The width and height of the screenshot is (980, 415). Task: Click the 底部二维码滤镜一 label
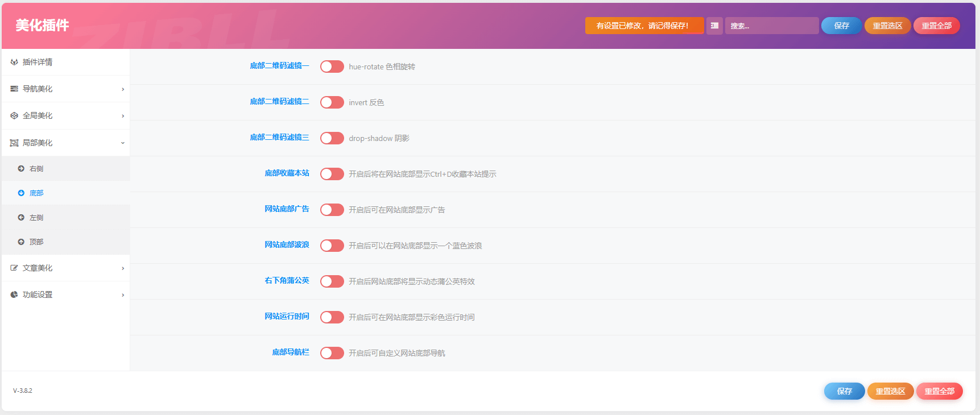coord(279,66)
